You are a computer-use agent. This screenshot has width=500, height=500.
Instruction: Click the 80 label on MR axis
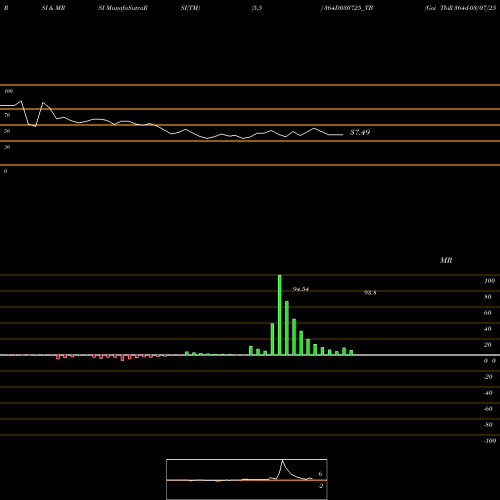tap(488, 297)
